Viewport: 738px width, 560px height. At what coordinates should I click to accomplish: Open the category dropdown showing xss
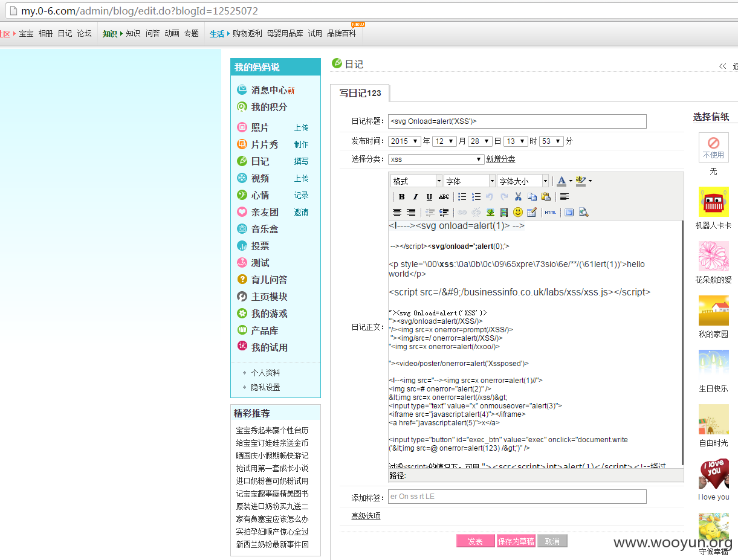click(436, 159)
